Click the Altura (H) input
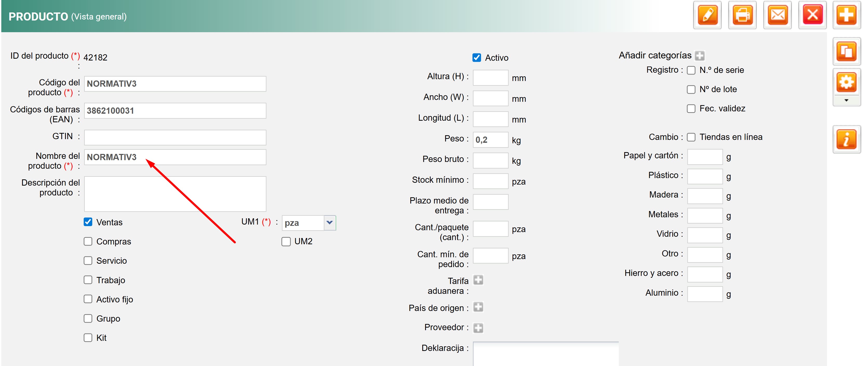Viewport: 868px width, 366px height. tap(491, 78)
